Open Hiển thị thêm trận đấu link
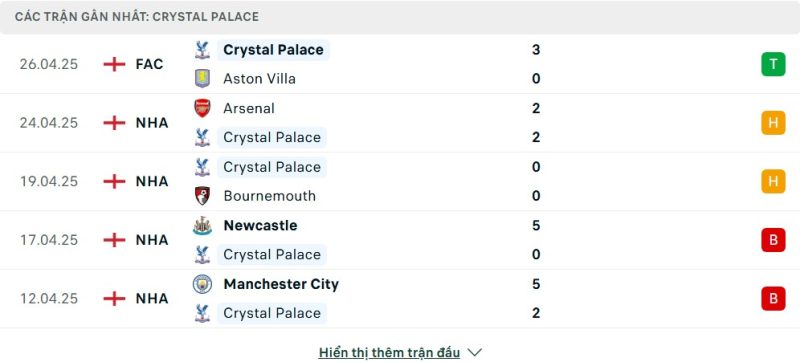The width and height of the screenshot is (800, 362). (x=389, y=352)
